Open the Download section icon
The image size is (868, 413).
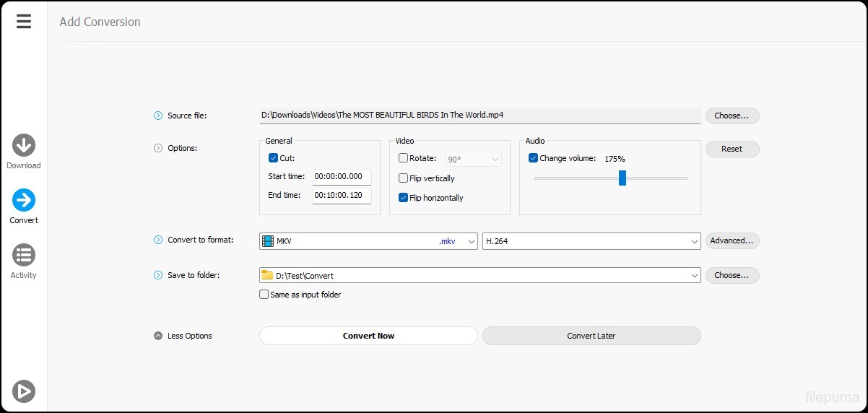(x=24, y=146)
